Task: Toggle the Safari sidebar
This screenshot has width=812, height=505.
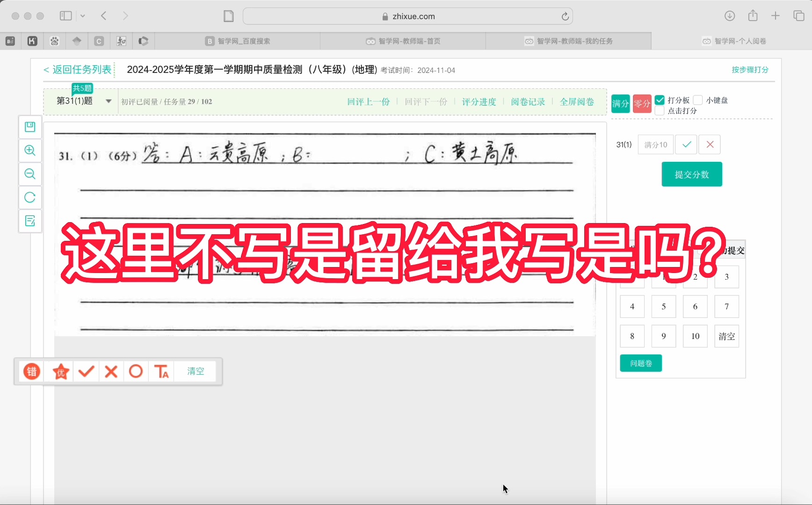Action: tap(65, 16)
